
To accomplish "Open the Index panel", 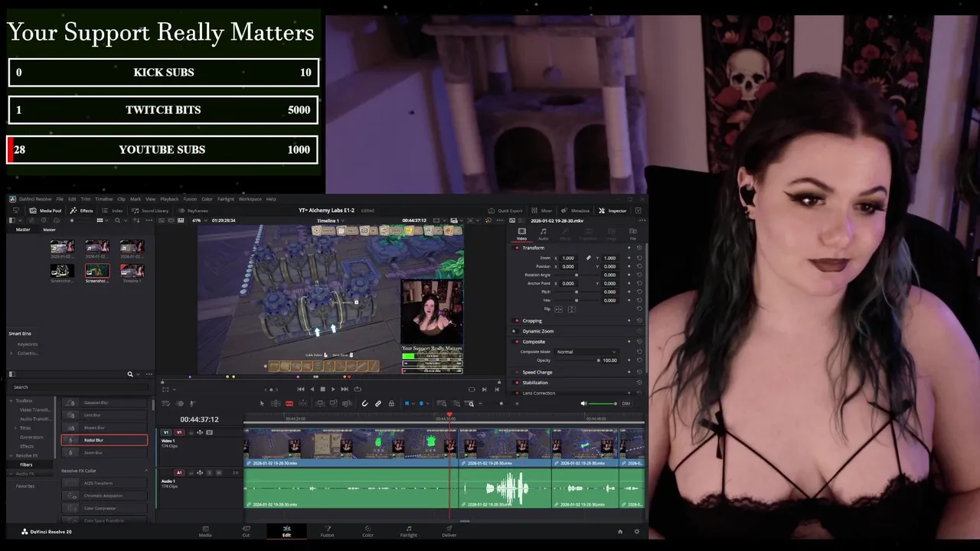I will coord(113,210).
